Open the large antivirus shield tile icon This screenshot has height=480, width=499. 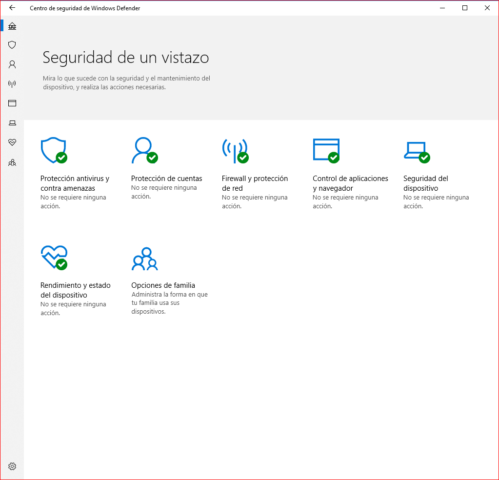coord(54,150)
